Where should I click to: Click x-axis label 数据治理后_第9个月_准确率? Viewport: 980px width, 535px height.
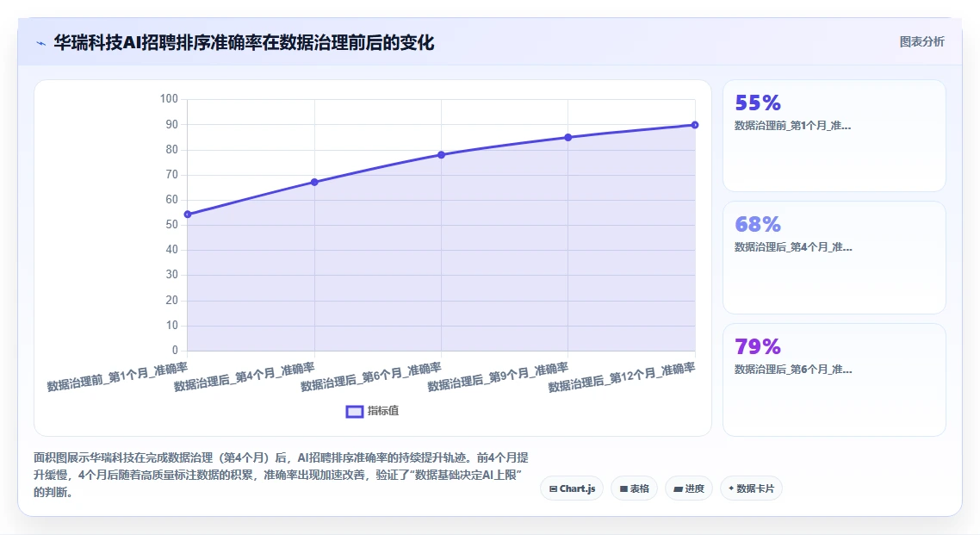click(x=498, y=376)
